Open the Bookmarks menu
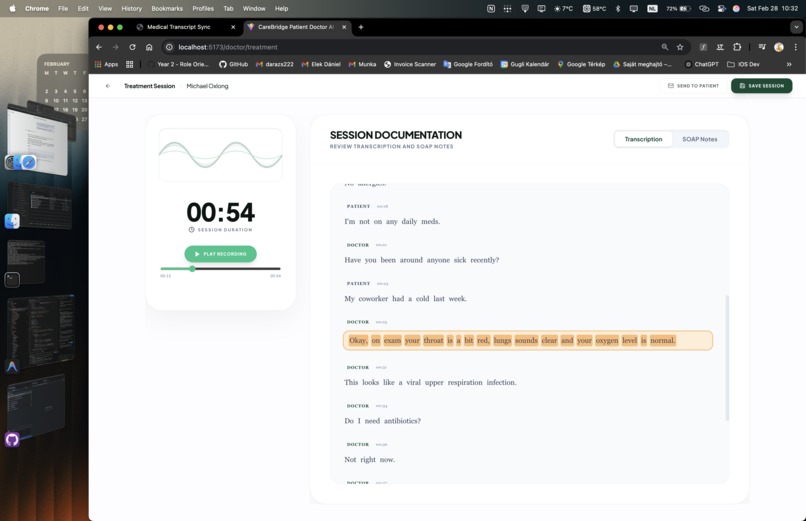806x521 pixels. [167, 8]
